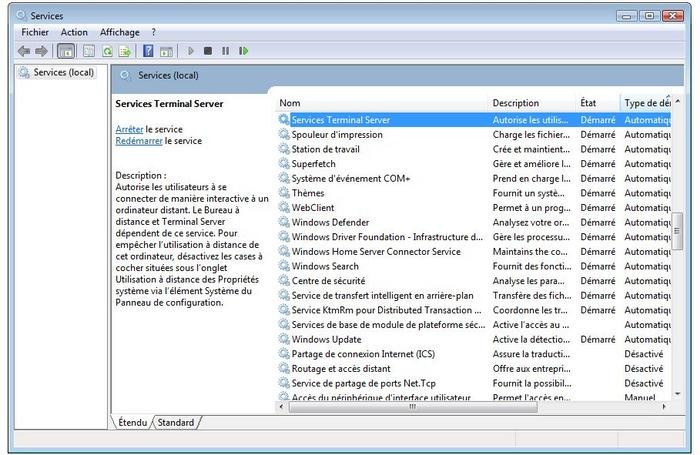700x455 pixels.
Task: Select the Thèmes service
Action: click(x=474, y=193)
